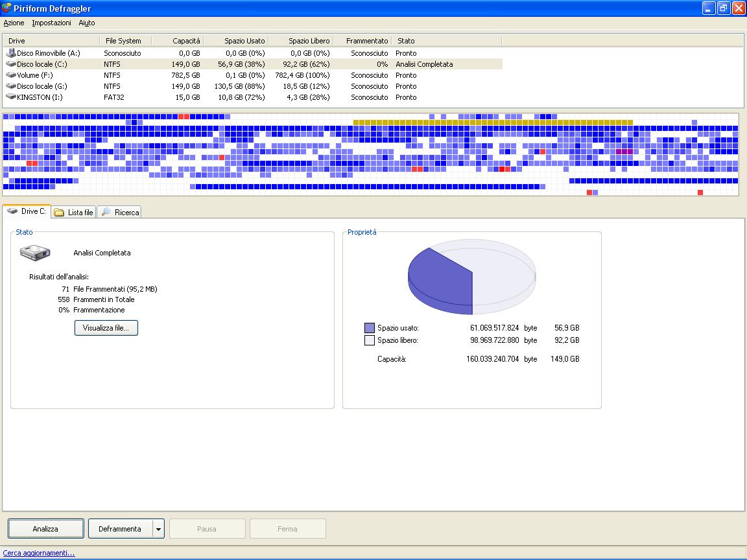
Task: Open the Cerca aggiornamenti link
Action: pos(39,553)
